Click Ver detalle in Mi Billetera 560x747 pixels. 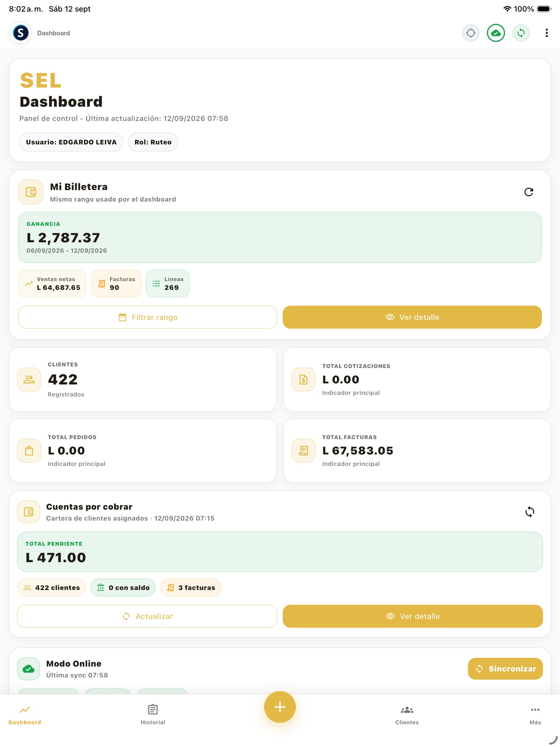[412, 317]
